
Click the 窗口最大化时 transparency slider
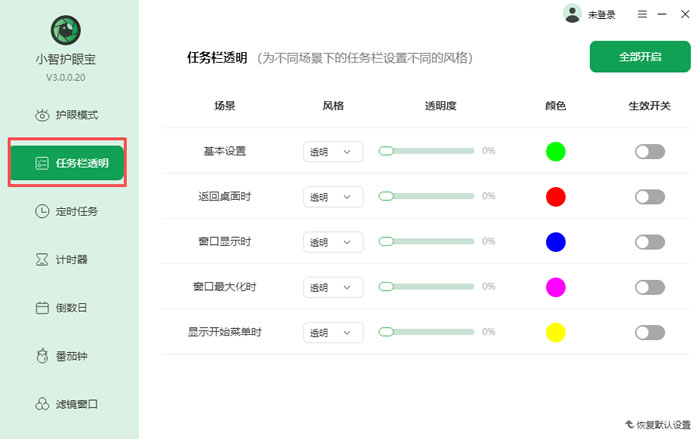point(427,287)
